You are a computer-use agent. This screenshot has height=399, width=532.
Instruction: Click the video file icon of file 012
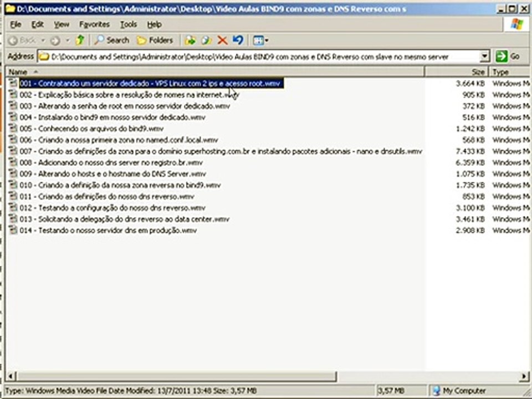point(13,208)
